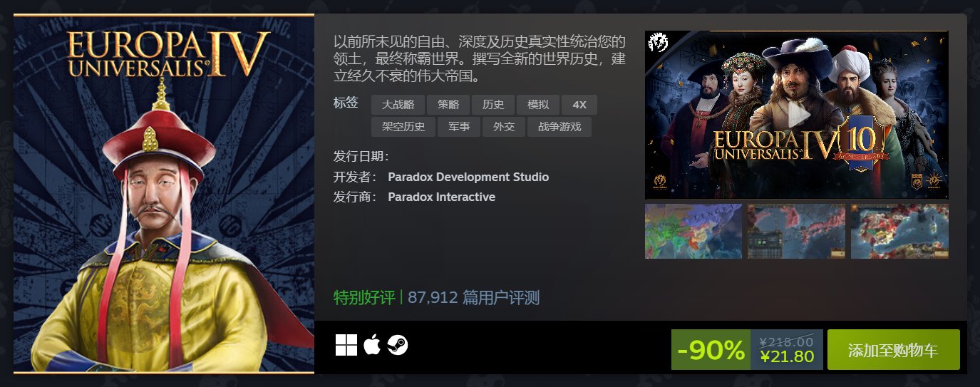980x387 pixels.
Task: Select the 4X tag
Action: coord(579,105)
